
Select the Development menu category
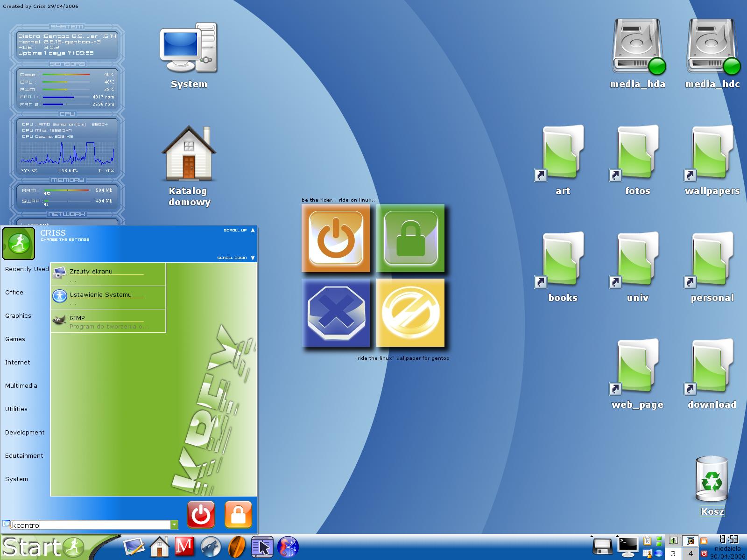pos(25,432)
